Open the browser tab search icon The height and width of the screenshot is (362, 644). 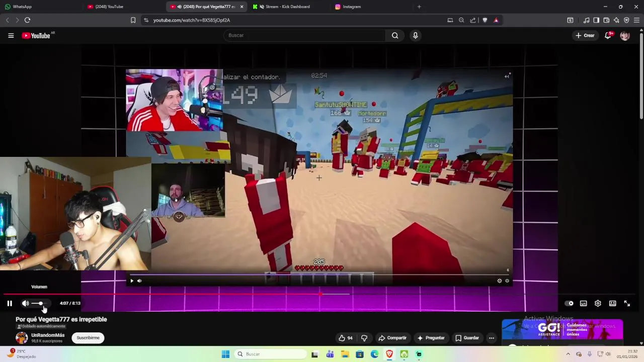pos(570,20)
